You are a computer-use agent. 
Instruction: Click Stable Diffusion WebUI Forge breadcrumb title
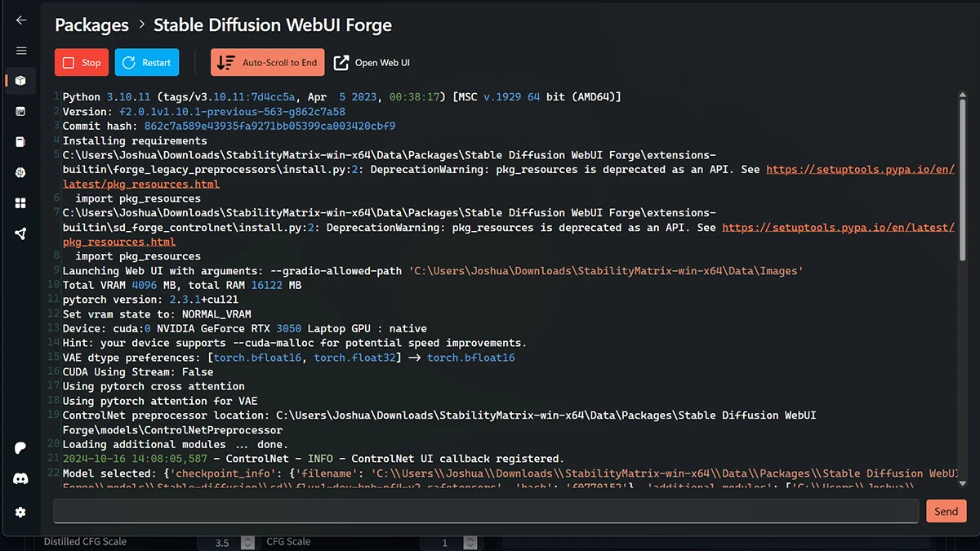[x=273, y=25]
